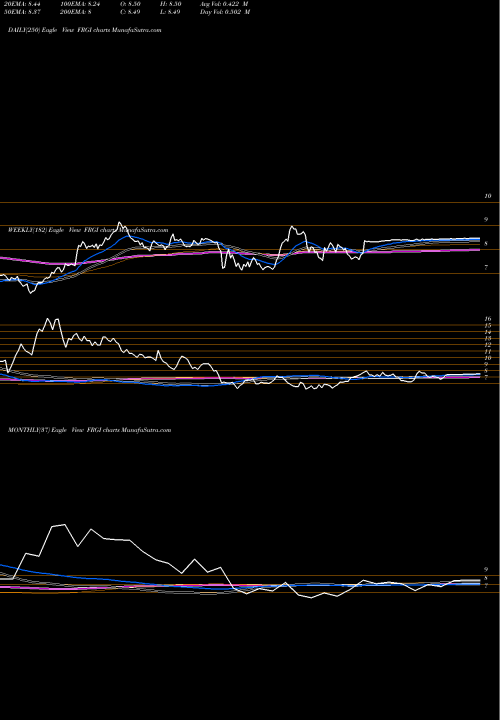Image resolution: width=500 pixels, height=720 pixels.
Task: Select the open price 'O:' value
Action: (x=131, y=3)
